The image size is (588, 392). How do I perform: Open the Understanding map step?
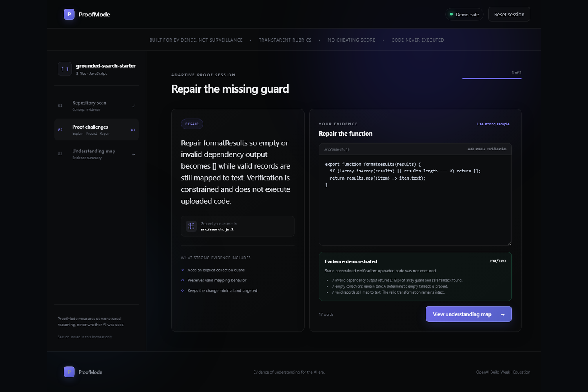click(97, 154)
